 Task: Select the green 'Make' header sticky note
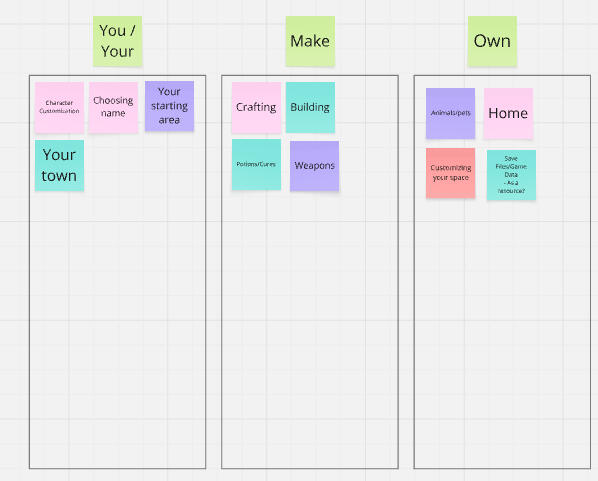click(x=310, y=41)
